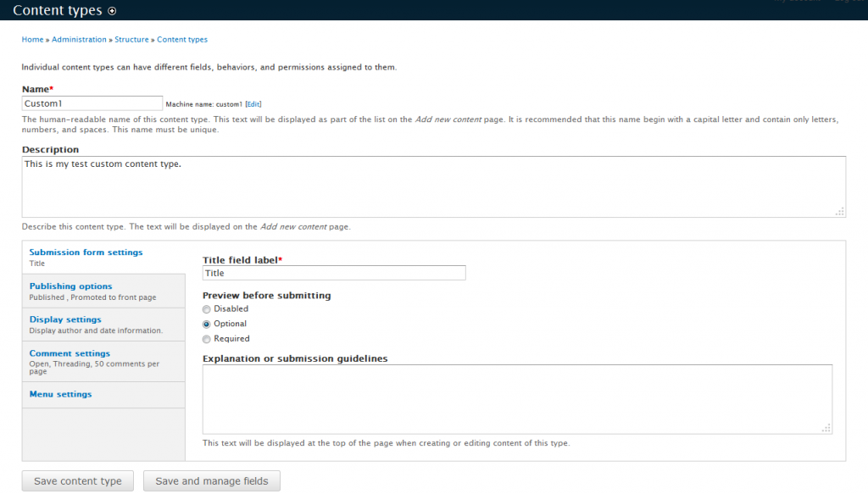
Task: Open the Display settings tab
Action: (x=65, y=319)
